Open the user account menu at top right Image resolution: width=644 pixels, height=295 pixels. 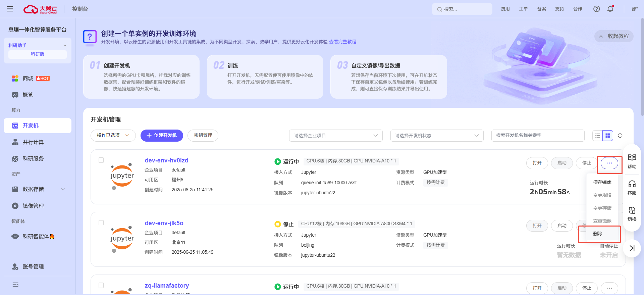(x=635, y=9)
